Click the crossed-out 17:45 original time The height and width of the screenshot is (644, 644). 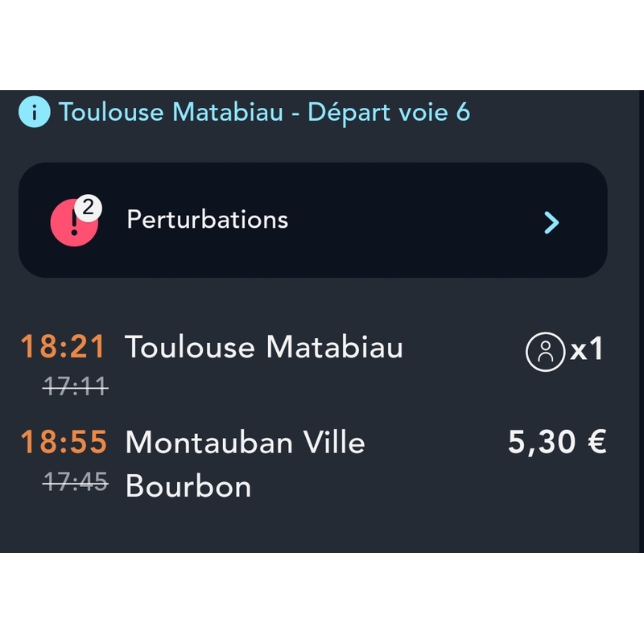coord(75,481)
